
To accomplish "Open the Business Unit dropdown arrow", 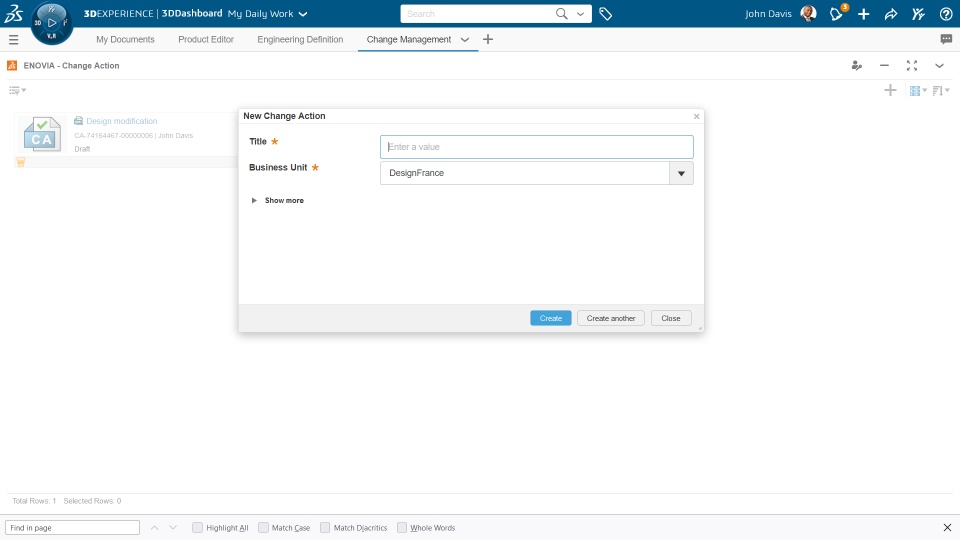I will click(x=681, y=173).
